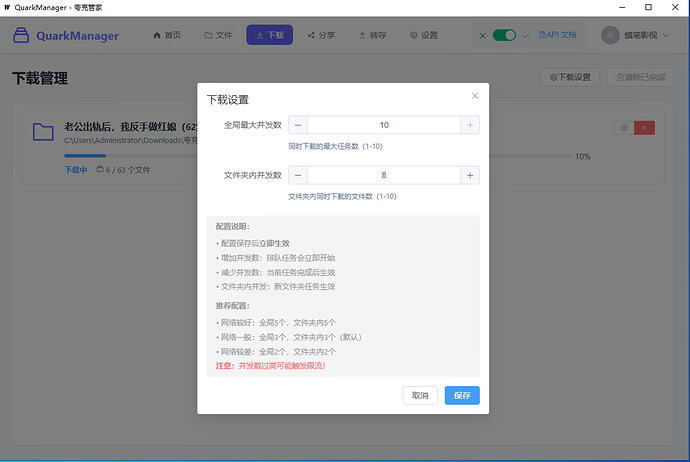
Task: Decrease 文件夹内并发数 with minus button
Action: 298,175
